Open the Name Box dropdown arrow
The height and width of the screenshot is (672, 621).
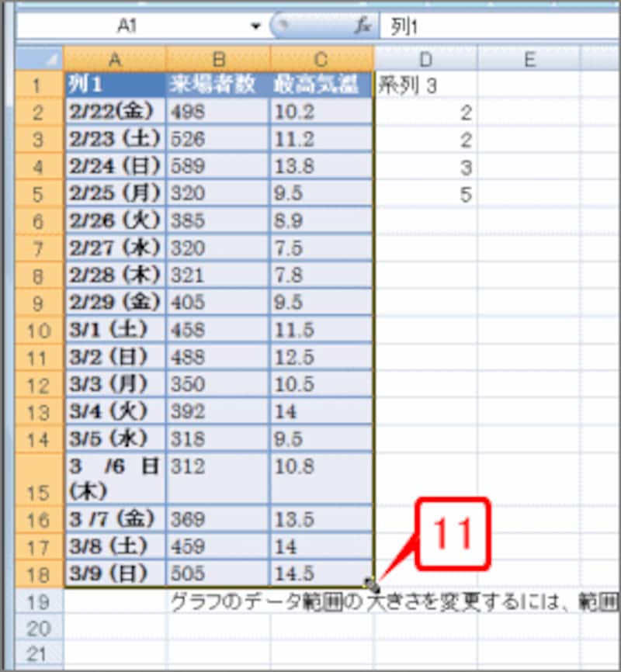point(256,26)
